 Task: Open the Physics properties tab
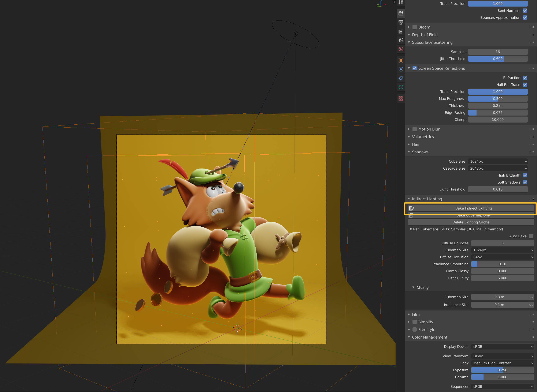click(x=401, y=69)
